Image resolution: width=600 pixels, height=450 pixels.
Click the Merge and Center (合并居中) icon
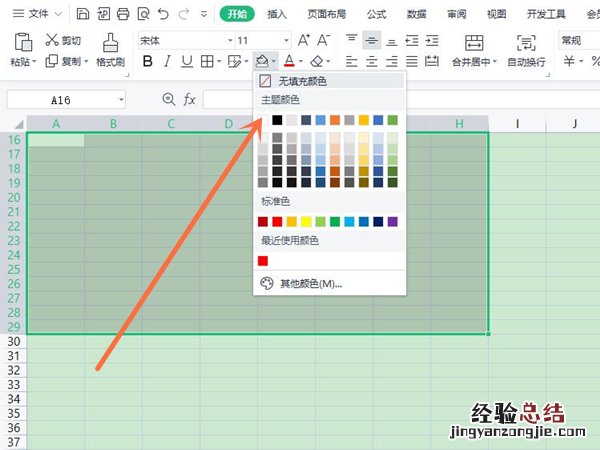pyautogui.click(x=474, y=41)
